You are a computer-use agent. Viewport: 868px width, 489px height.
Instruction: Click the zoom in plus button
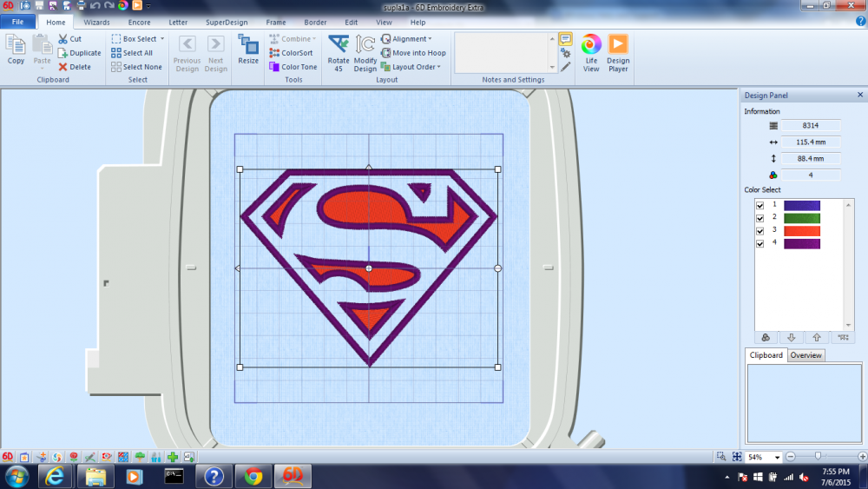coord(862,456)
